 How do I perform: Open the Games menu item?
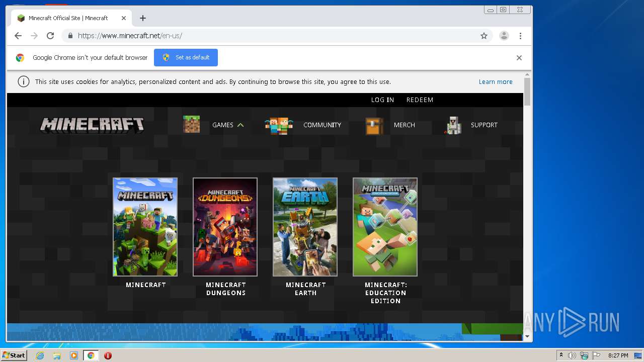(223, 125)
